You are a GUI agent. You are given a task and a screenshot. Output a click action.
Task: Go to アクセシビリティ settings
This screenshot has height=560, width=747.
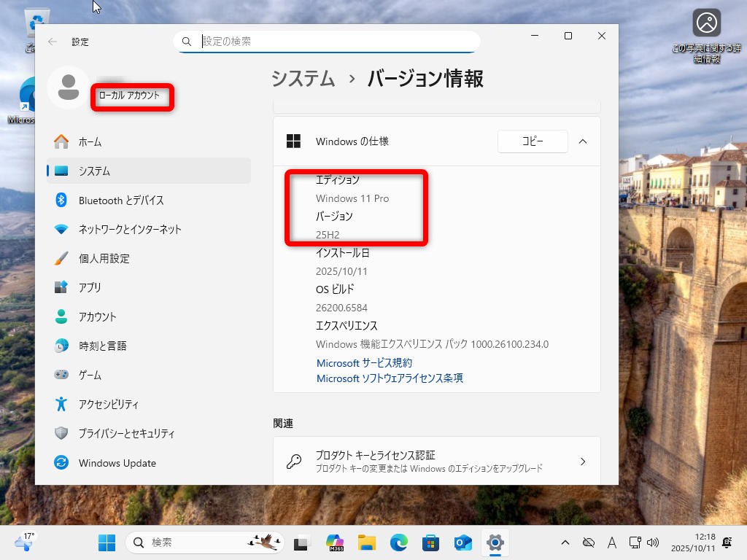(x=108, y=404)
